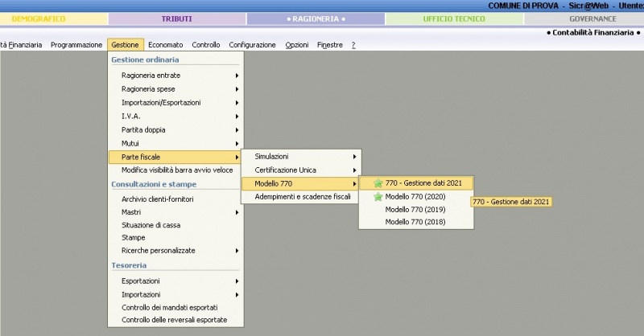Choose Modello 770 (2019) entry
The height and width of the screenshot is (336, 644).
(415, 209)
